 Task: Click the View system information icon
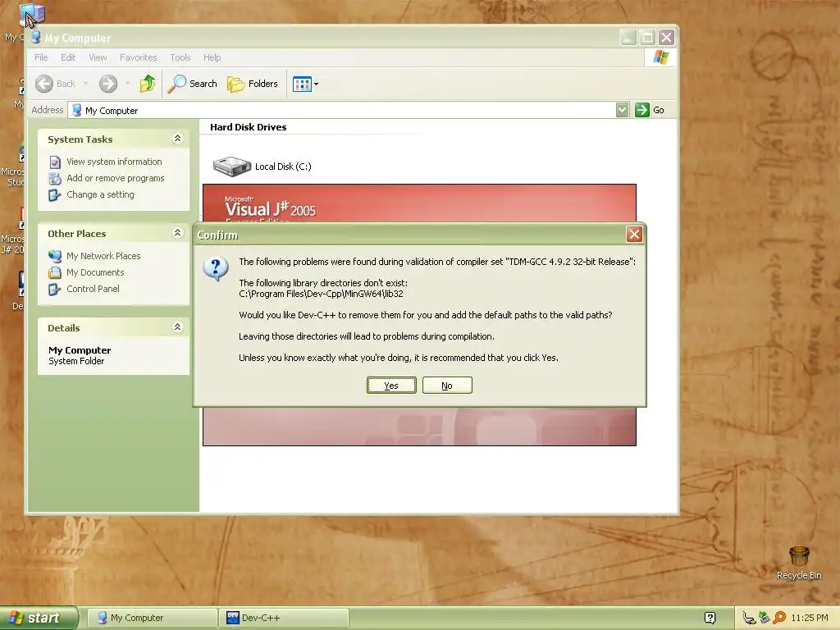pyautogui.click(x=55, y=162)
